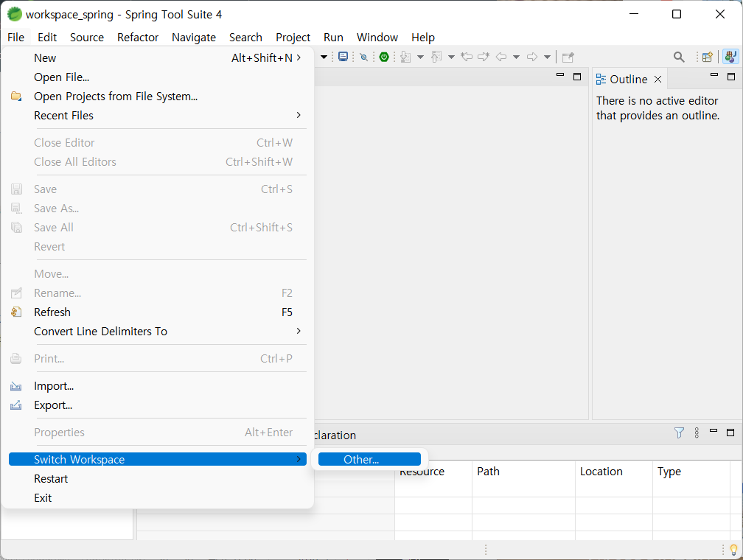743x560 pixels.
Task: Expand the Recent Files submenu
Action: pos(157,115)
